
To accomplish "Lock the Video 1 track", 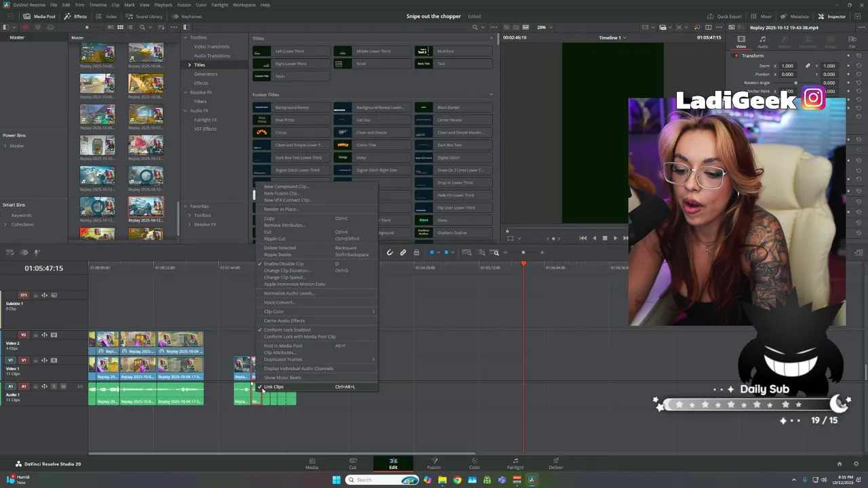I will [36, 361].
